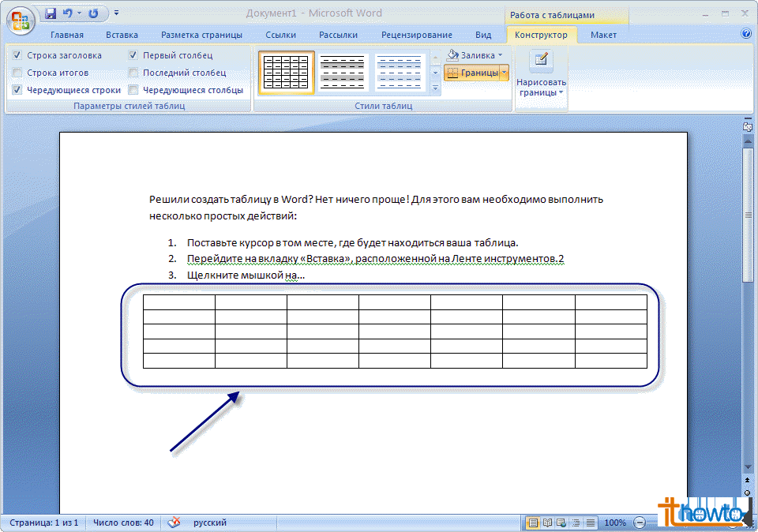Click the line starting "Перейдите на вкладку «Вставка»"

(x=376, y=259)
